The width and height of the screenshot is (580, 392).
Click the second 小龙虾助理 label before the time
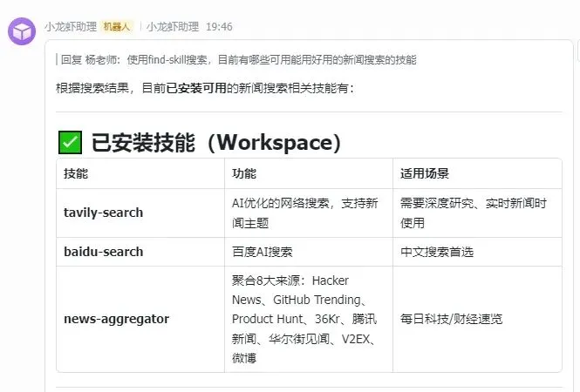(173, 27)
